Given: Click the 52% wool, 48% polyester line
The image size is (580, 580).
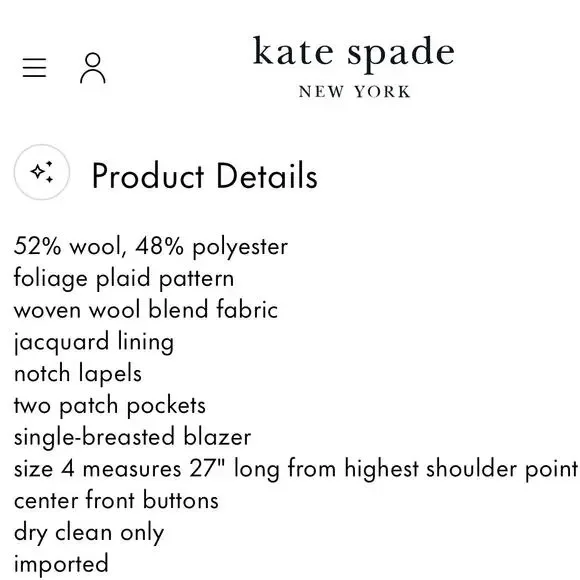Looking at the screenshot, I should pyautogui.click(x=151, y=246).
